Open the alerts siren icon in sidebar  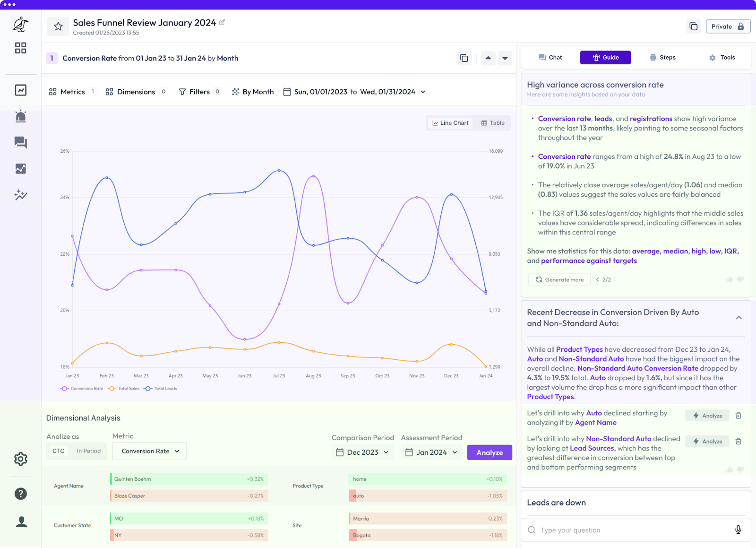[20, 116]
